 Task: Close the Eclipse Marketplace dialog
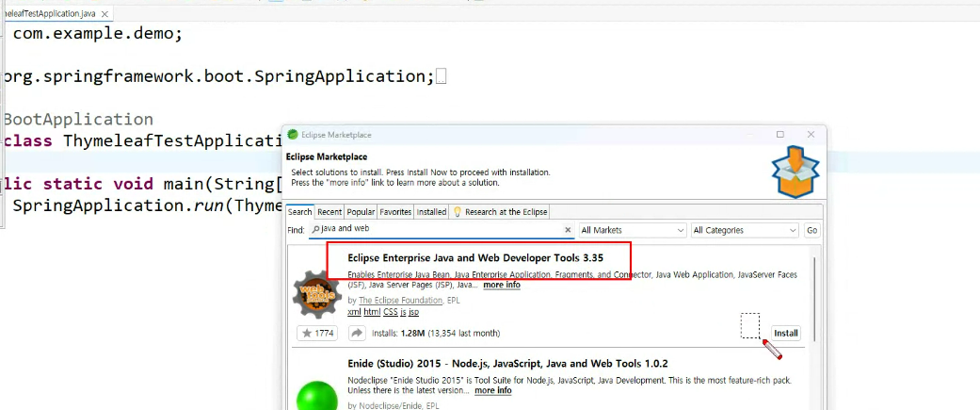click(811, 135)
